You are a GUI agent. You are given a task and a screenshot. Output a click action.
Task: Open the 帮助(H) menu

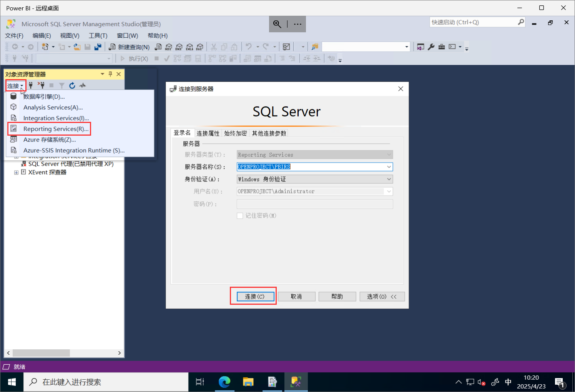(158, 36)
